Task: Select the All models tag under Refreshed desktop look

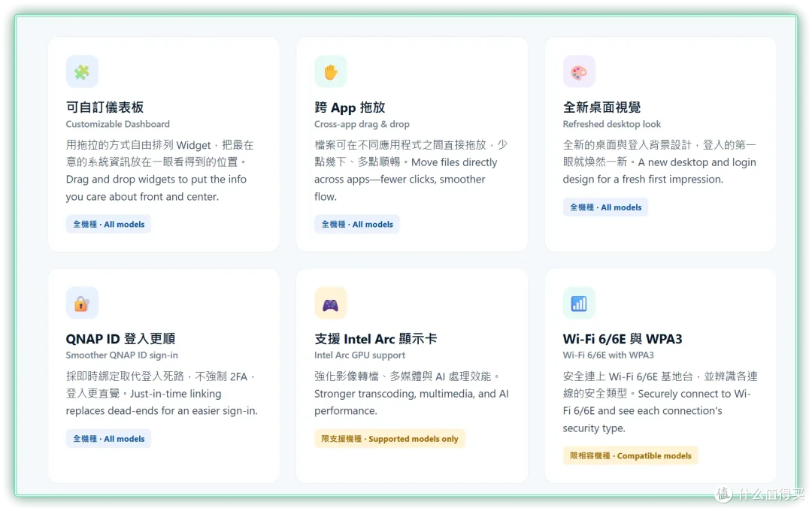Action: pos(605,207)
